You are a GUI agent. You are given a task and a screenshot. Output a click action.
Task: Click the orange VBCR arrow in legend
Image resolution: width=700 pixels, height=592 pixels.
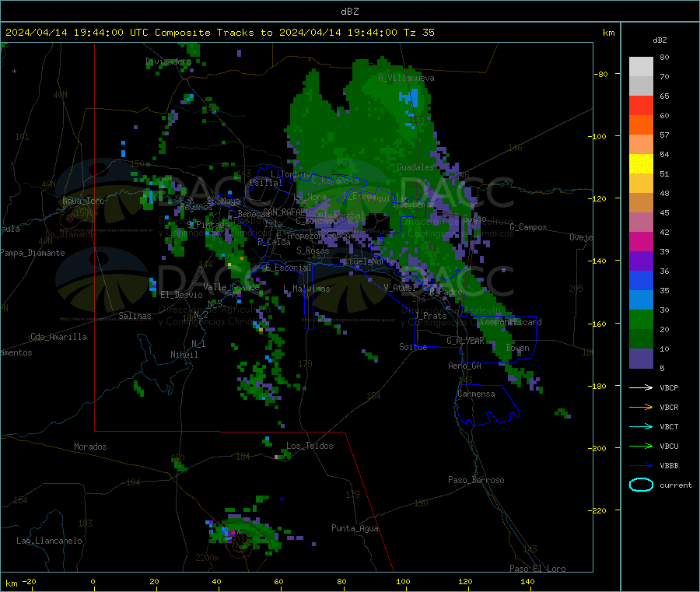pyautogui.click(x=641, y=407)
